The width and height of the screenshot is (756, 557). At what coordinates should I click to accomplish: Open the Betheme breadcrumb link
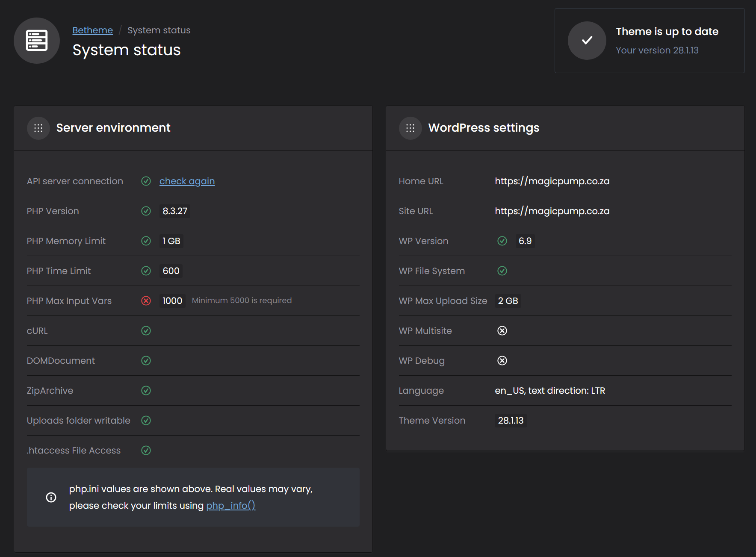[x=92, y=30]
